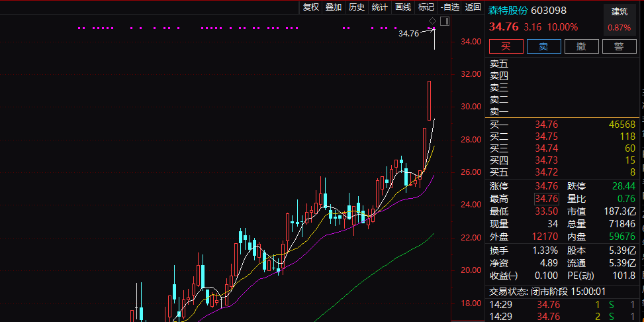Click 买三 bid price 34.74
The height and width of the screenshot is (322, 644).
547,148
